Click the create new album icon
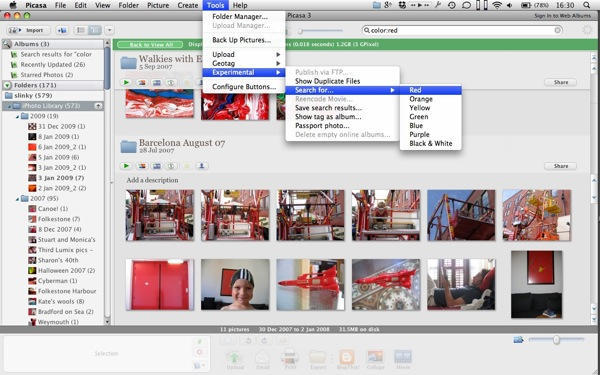The width and height of the screenshot is (600, 375). coord(62,30)
